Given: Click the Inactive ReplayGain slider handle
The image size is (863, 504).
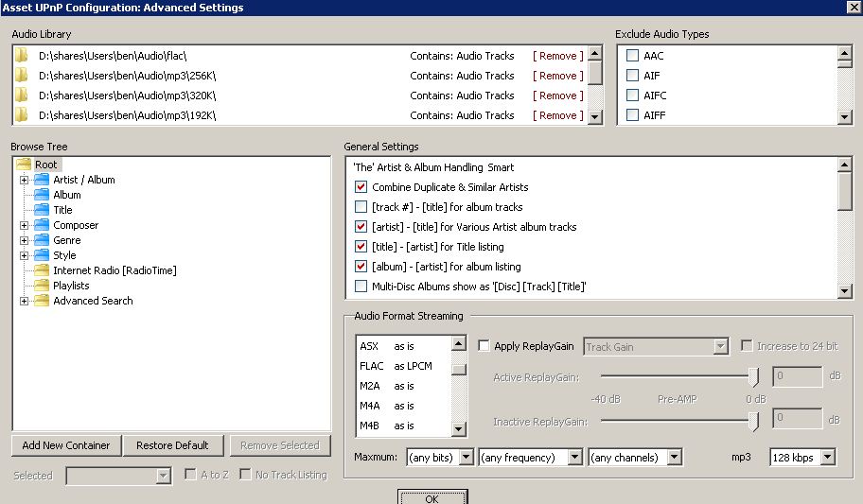Looking at the screenshot, I should pos(754,422).
